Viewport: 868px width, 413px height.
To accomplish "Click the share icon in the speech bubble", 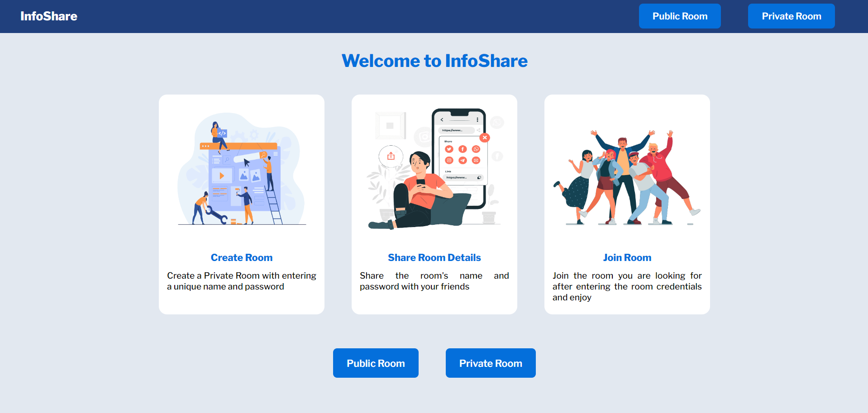I will [x=391, y=156].
